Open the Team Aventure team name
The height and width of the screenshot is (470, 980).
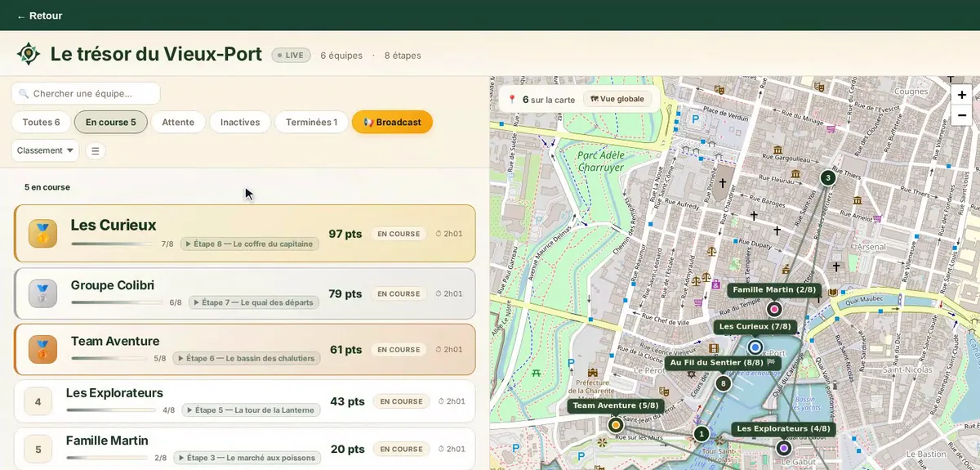coord(115,341)
